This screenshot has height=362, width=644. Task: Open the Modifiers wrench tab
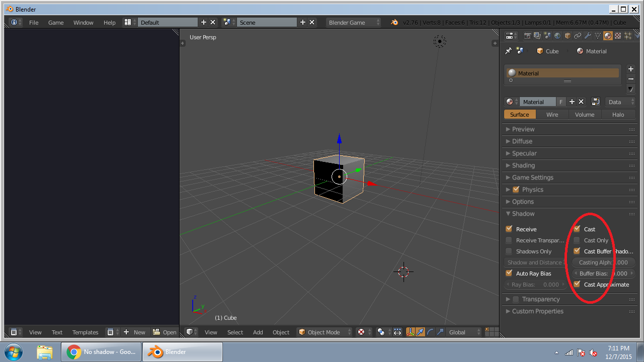tap(588, 36)
